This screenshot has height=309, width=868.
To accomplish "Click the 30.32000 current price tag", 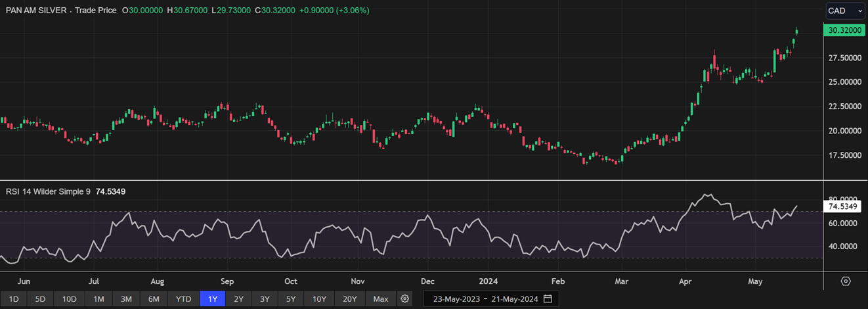I will click(x=844, y=30).
